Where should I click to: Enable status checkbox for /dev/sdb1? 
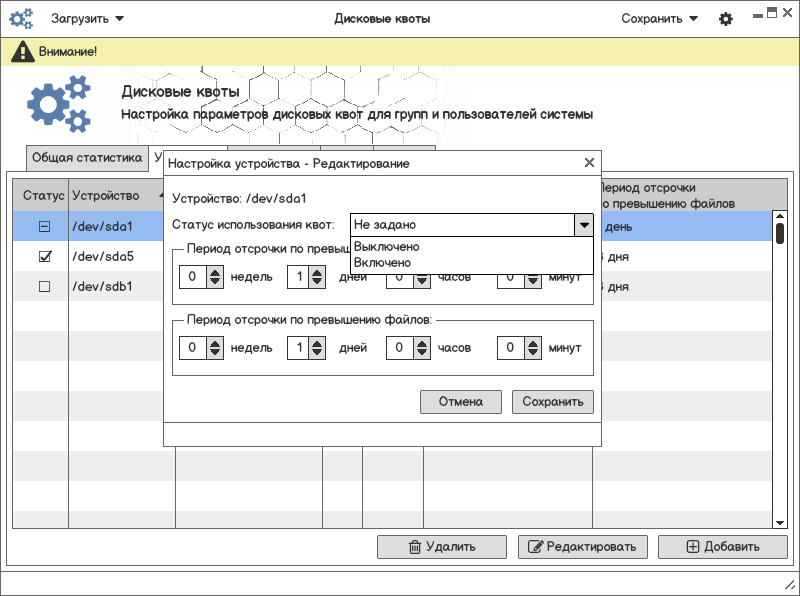click(x=44, y=287)
